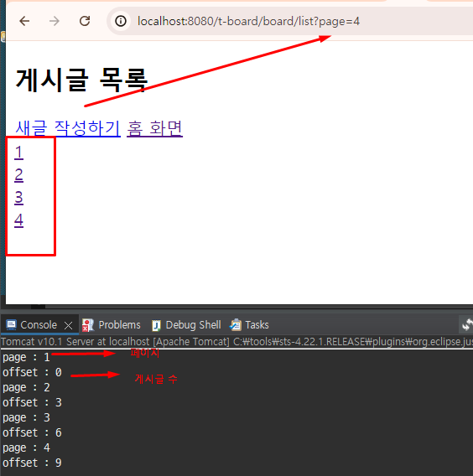Close the Console view tab

tap(69, 326)
